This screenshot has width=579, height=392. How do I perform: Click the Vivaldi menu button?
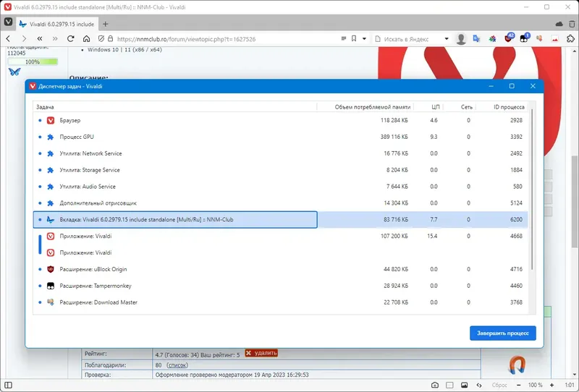click(x=8, y=22)
